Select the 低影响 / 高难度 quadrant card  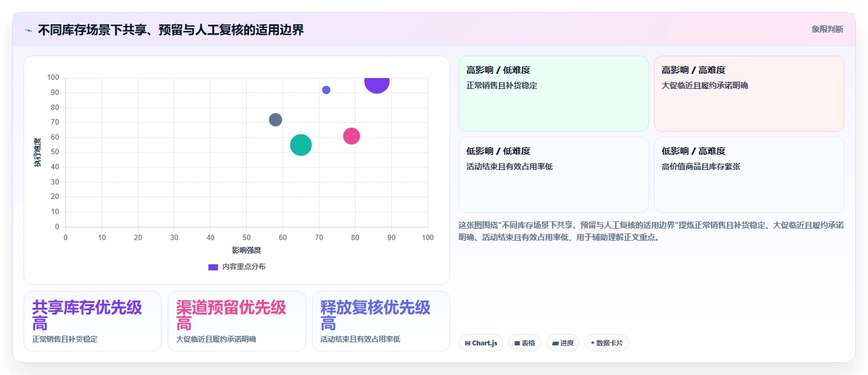[749, 175]
